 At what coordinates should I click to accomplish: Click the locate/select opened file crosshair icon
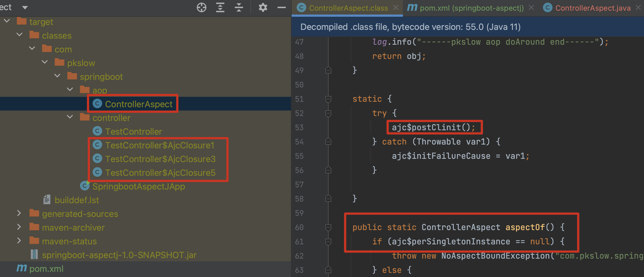201,7
